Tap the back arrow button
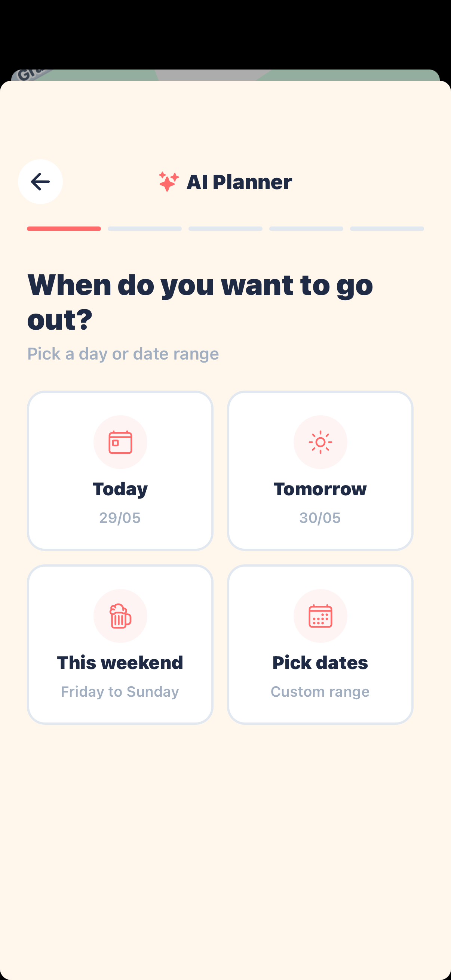This screenshot has width=451, height=980. [40, 182]
